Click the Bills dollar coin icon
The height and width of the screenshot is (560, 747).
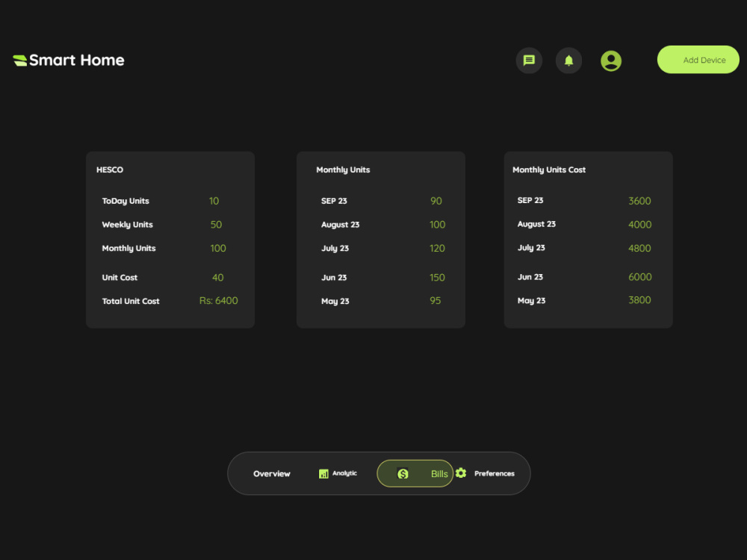[x=403, y=473]
